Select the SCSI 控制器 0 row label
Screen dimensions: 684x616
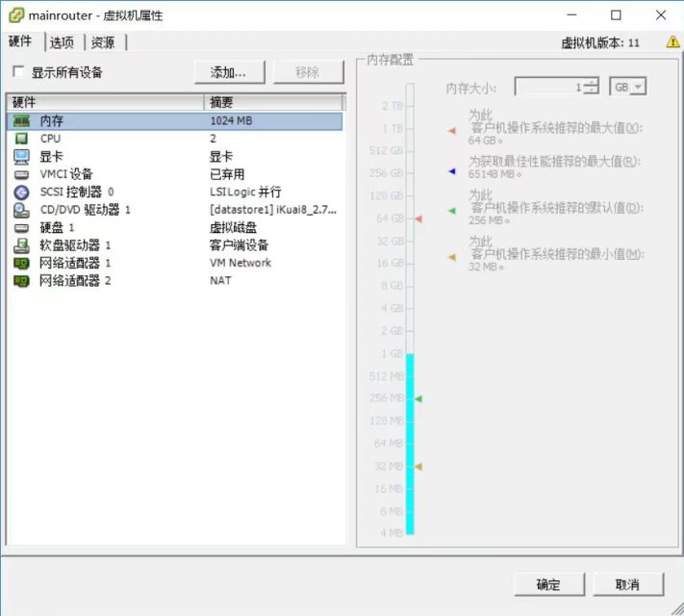tap(77, 192)
